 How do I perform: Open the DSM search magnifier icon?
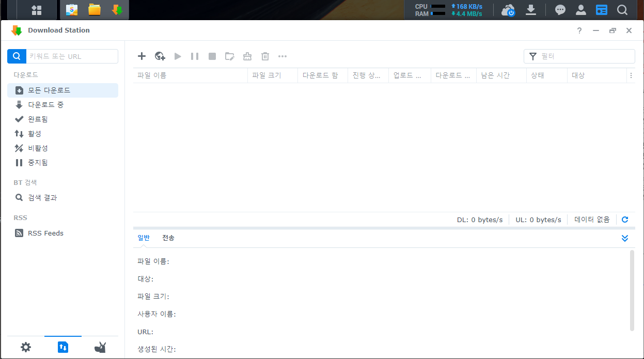[x=622, y=10]
